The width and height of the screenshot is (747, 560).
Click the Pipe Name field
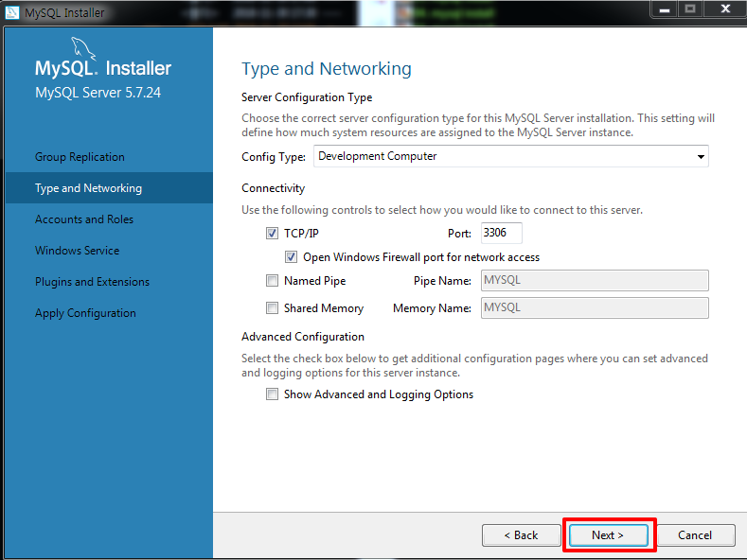click(595, 281)
